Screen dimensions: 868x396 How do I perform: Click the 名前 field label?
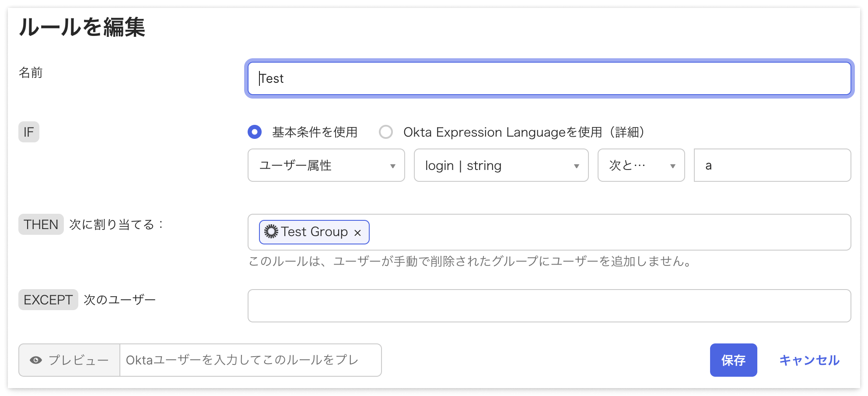pyautogui.click(x=31, y=72)
